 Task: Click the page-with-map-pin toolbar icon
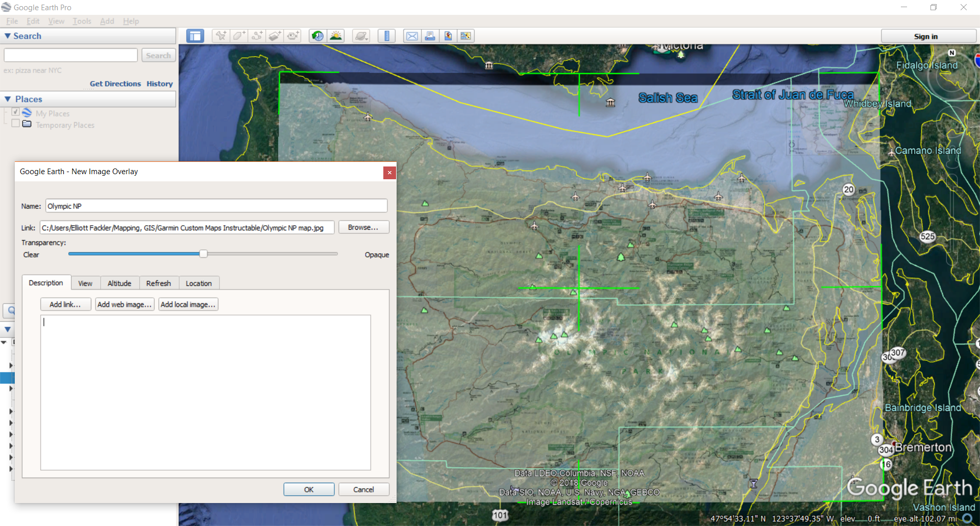[x=448, y=36]
